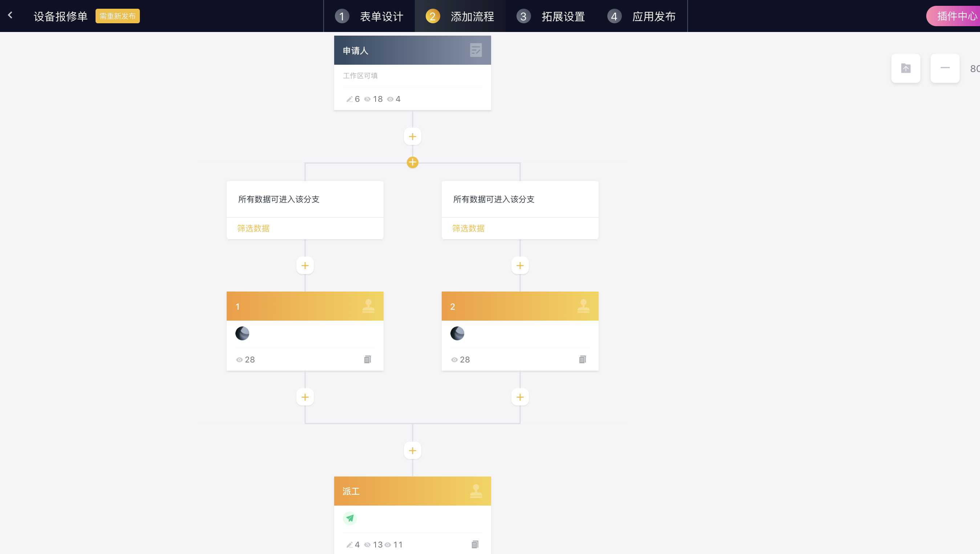This screenshot has height=554, width=980.
Task: Add a node below approval node 2
Action: (520, 397)
